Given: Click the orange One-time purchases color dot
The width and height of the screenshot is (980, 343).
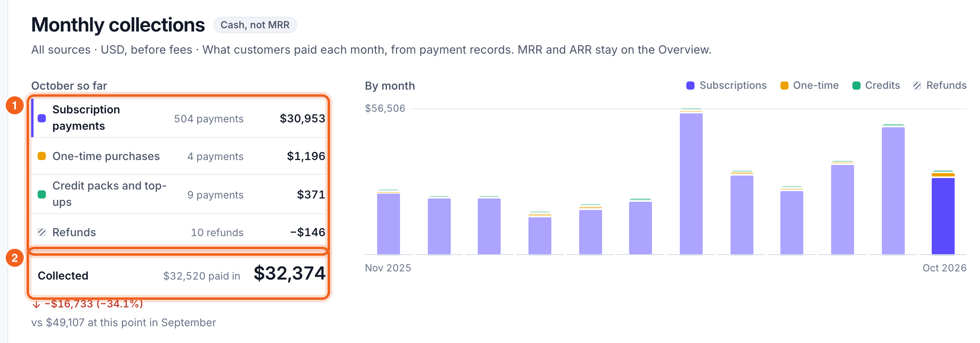Looking at the screenshot, I should tap(42, 156).
